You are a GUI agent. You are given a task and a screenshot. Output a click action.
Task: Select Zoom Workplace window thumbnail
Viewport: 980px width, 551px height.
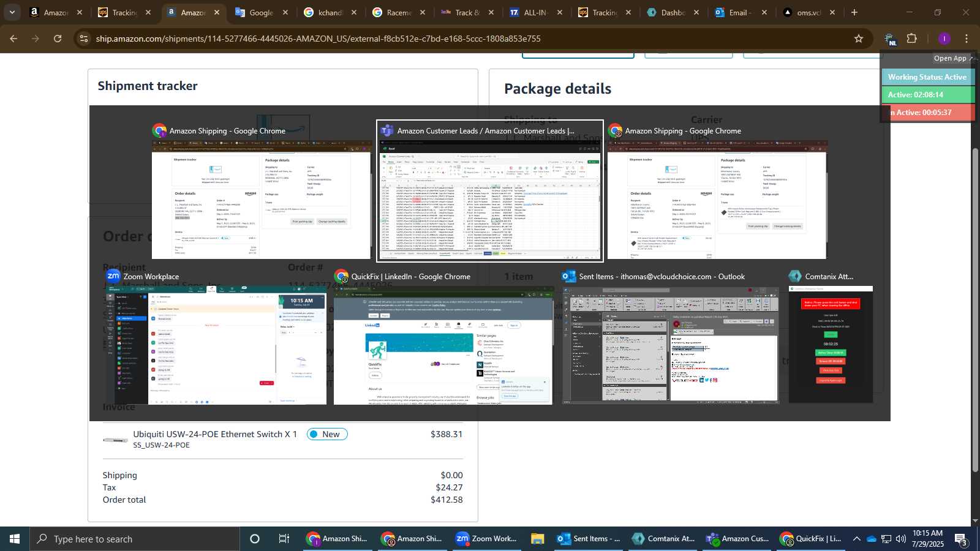coord(216,338)
